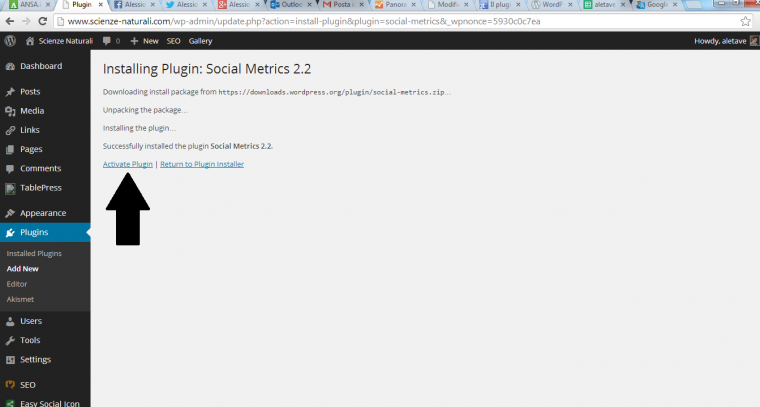
Task: Switch to the Panora browser tab
Action: (x=396, y=5)
